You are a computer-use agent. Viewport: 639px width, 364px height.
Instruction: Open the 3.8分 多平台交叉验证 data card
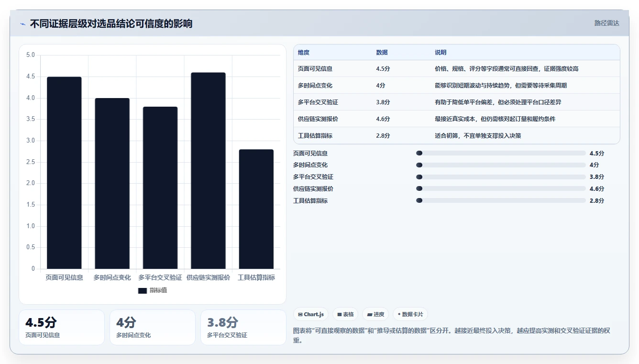click(243, 327)
